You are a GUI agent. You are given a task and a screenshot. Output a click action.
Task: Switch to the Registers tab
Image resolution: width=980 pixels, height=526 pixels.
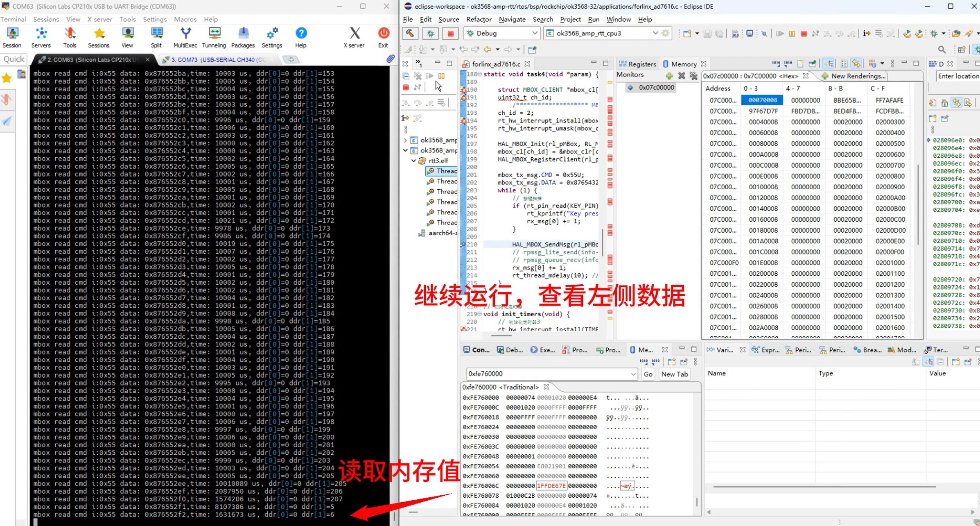637,64
